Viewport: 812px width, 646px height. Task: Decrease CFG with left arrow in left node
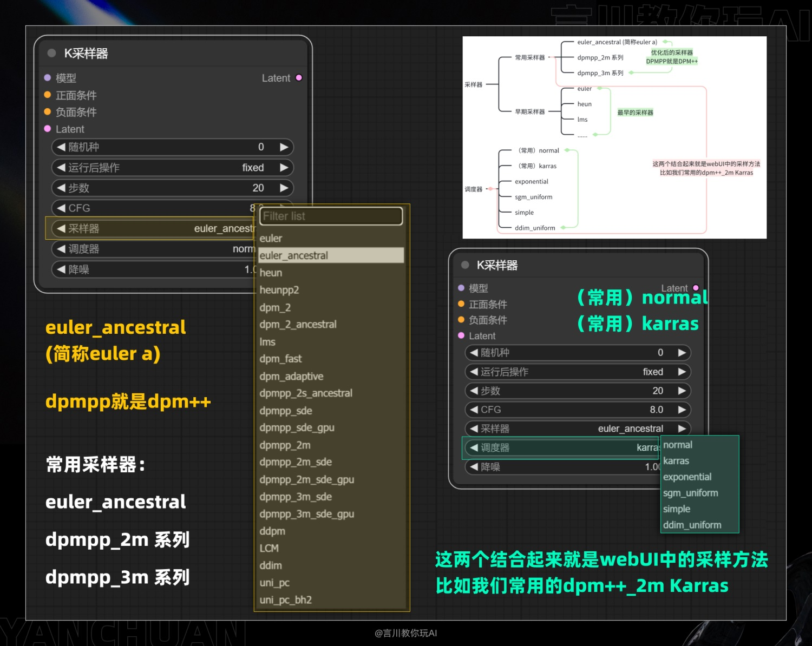click(x=61, y=208)
